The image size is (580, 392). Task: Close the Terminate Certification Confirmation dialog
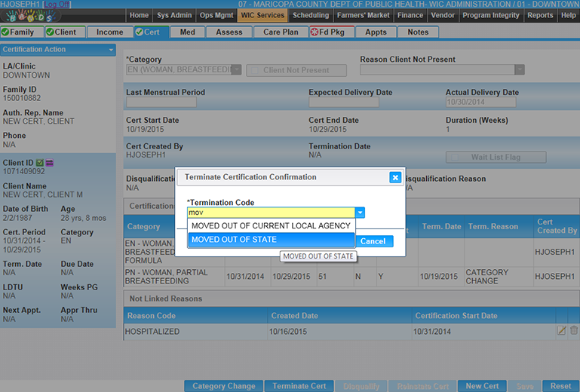pyautogui.click(x=395, y=177)
